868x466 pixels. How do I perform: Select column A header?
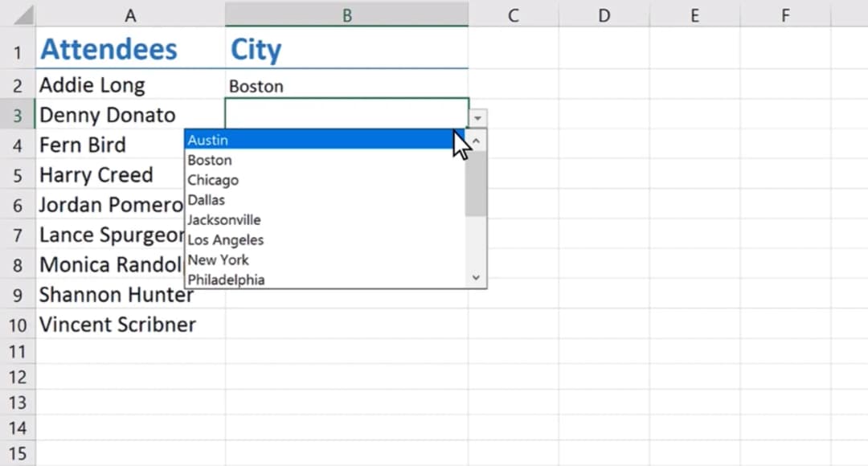[130, 14]
